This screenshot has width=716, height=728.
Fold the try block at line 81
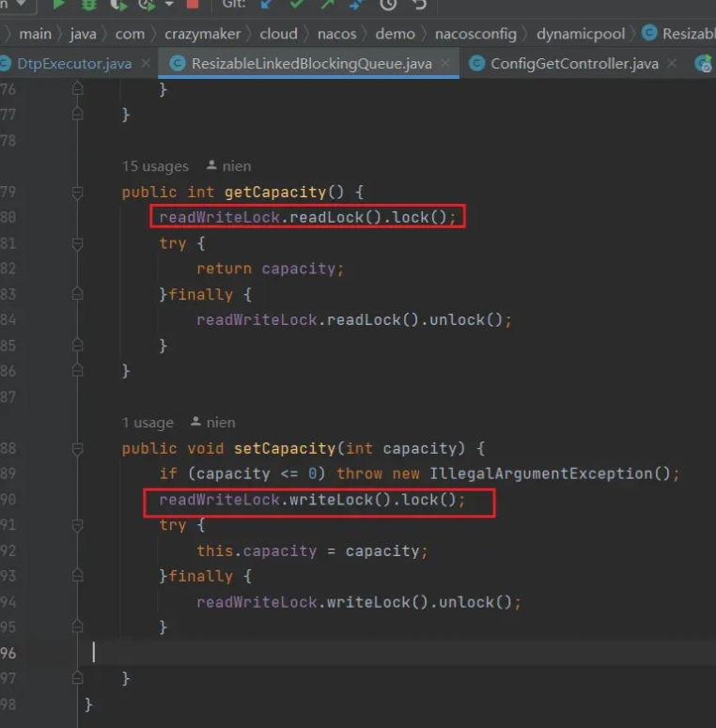pos(78,243)
